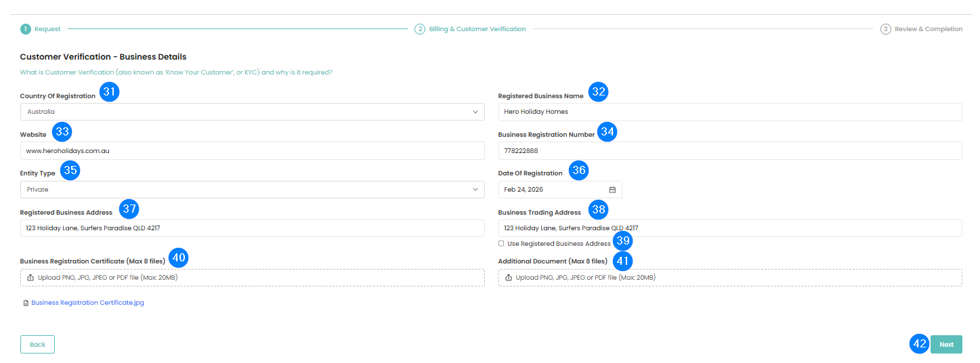Click the Registered Business Name field

pyautogui.click(x=729, y=112)
